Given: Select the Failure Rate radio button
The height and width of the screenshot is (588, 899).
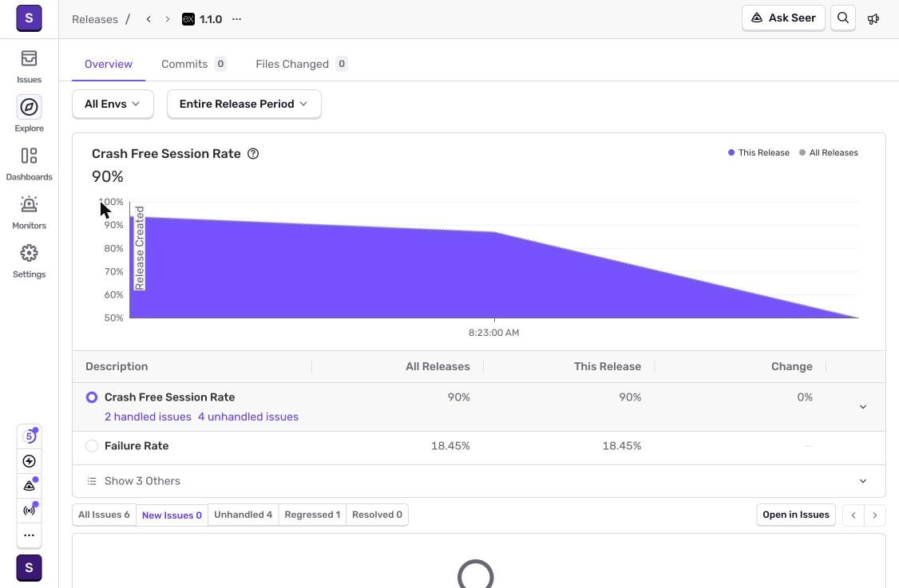Looking at the screenshot, I should [x=92, y=446].
